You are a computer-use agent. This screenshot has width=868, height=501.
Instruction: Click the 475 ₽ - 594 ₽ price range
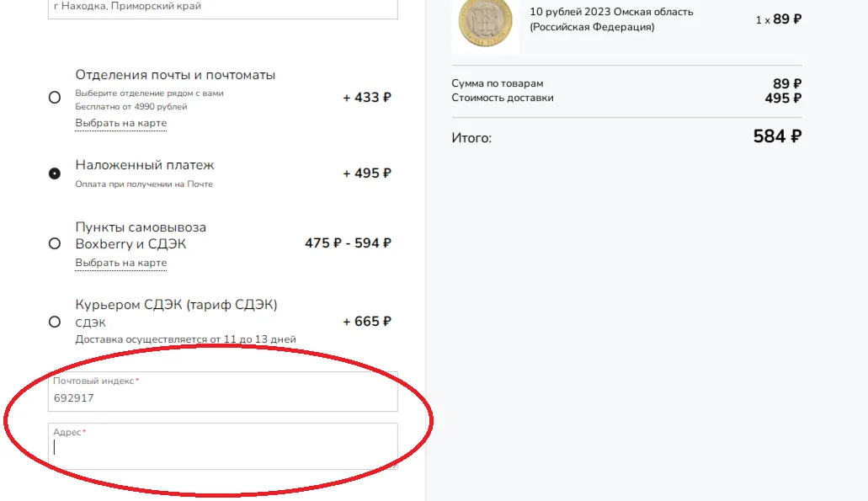[x=349, y=243]
